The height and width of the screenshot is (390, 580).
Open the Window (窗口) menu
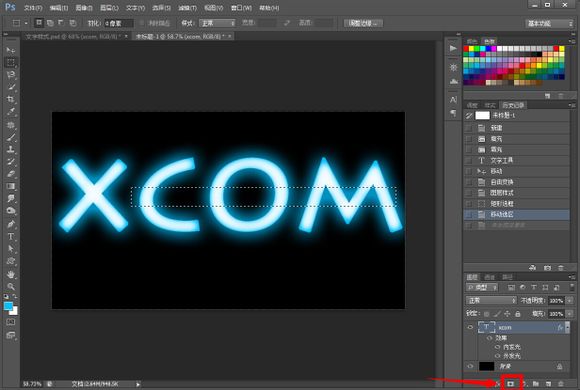pyautogui.click(x=241, y=8)
